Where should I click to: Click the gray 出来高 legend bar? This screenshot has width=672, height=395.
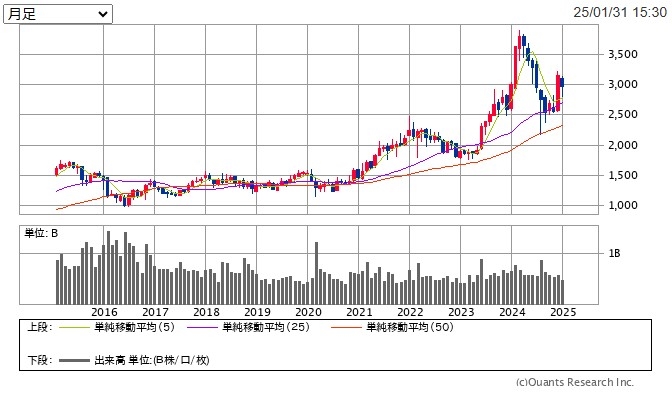point(75,360)
